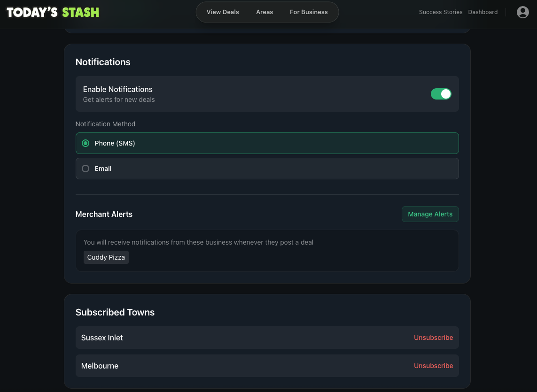Go to the Dashboard
537x392 pixels.
pyautogui.click(x=483, y=12)
